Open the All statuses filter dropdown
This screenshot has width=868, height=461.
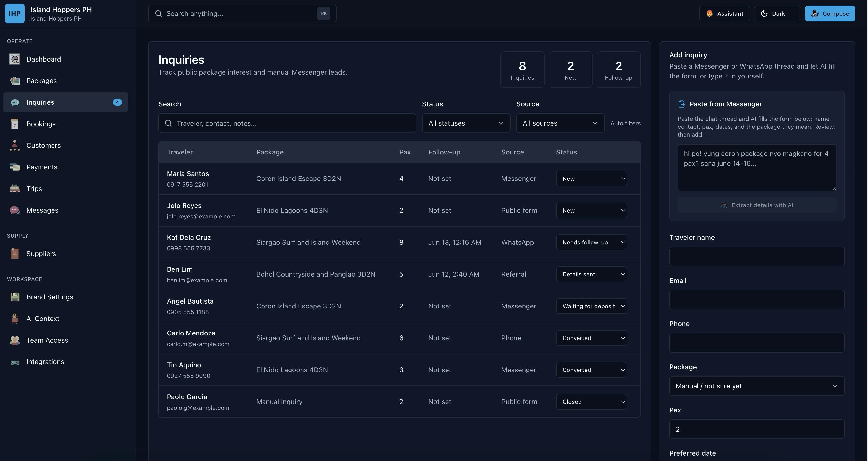466,123
